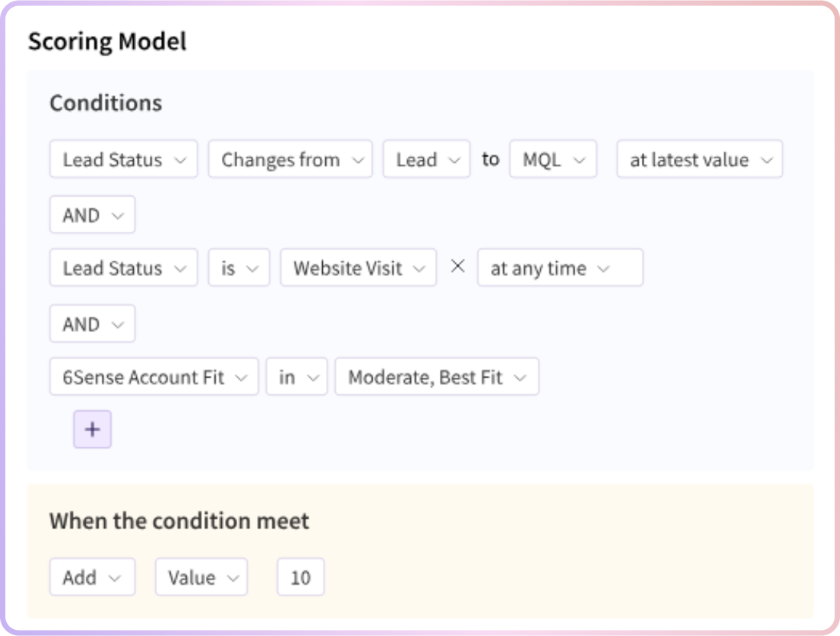Image resolution: width=840 pixels, height=636 pixels.
Task: Expand the 'is' operator dropdown
Action: [x=239, y=267]
